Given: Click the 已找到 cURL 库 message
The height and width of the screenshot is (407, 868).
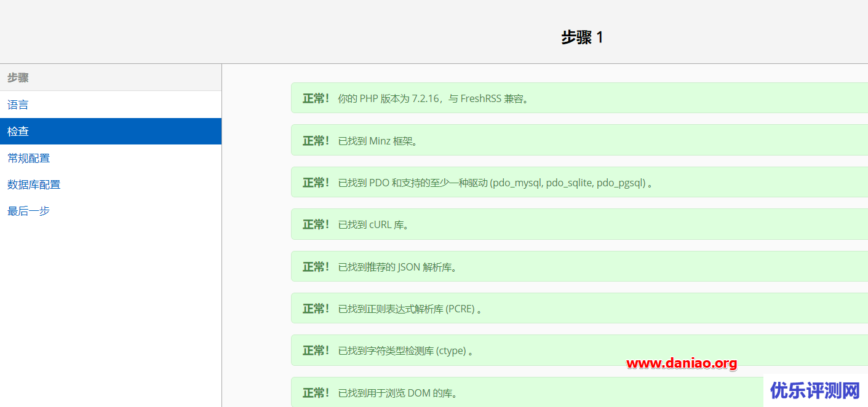Looking at the screenshot, I should (579, 224).
